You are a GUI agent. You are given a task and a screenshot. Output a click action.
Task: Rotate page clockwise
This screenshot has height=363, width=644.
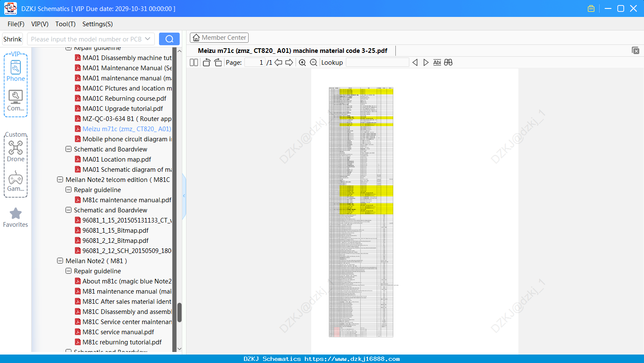(218, 63)
